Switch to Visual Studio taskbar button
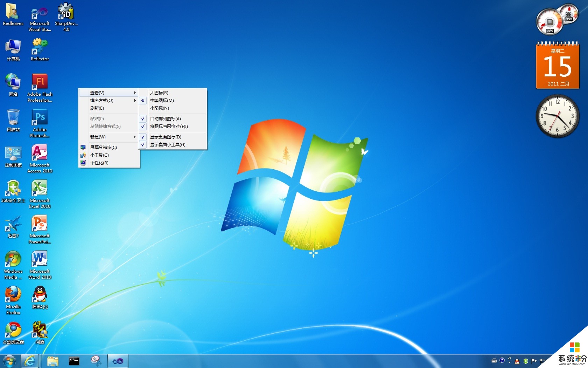 coord(118,361)
